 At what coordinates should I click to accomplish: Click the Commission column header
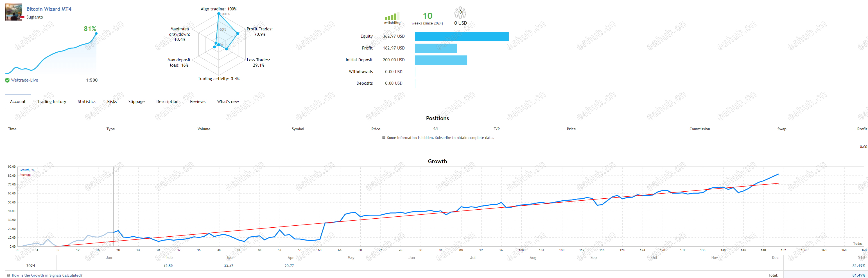[x=700, y=129]
